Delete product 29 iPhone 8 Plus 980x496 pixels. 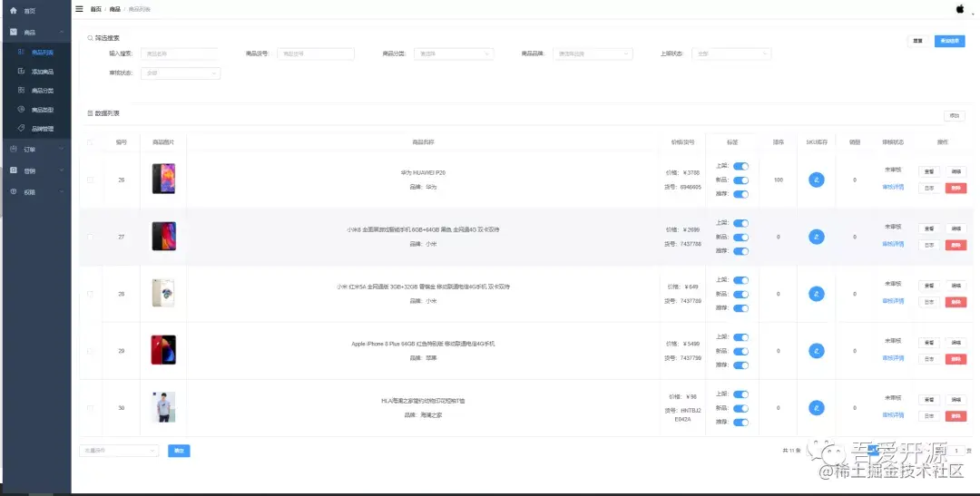click(955, 359)
